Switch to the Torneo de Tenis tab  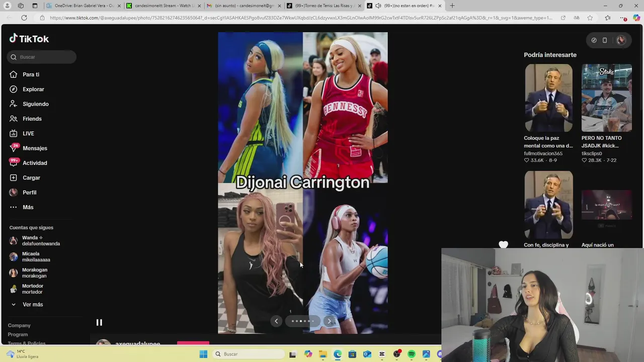324,6
